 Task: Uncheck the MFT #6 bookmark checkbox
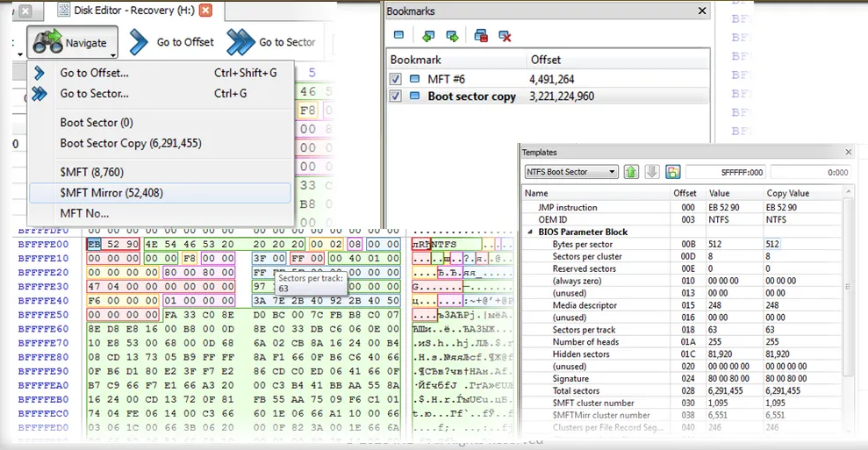coord(396,79)
